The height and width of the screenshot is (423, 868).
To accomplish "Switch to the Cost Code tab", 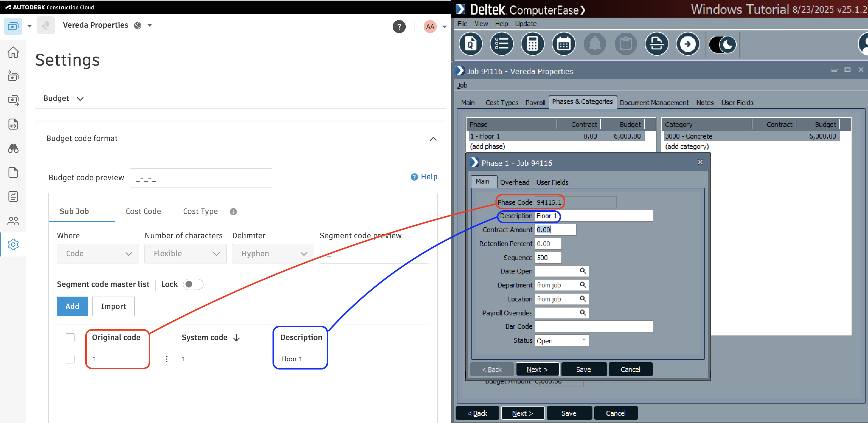I will click(x=143, y=211).
